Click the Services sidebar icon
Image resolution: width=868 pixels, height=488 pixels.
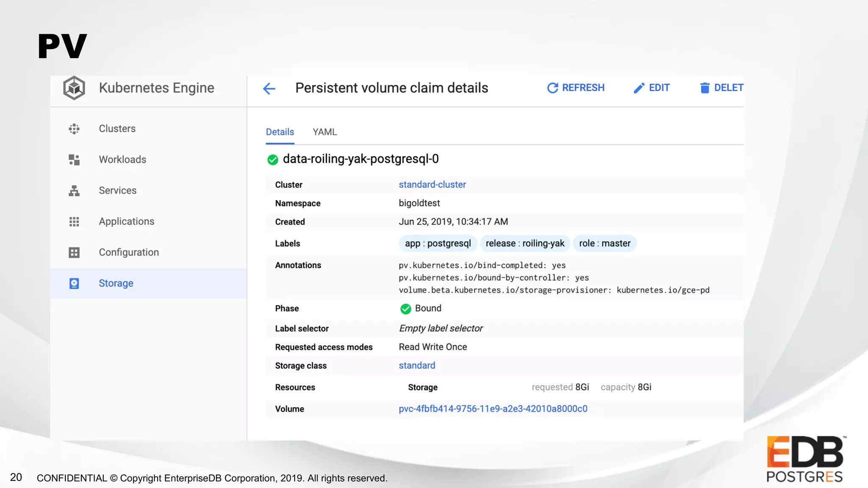coord(74,191)
